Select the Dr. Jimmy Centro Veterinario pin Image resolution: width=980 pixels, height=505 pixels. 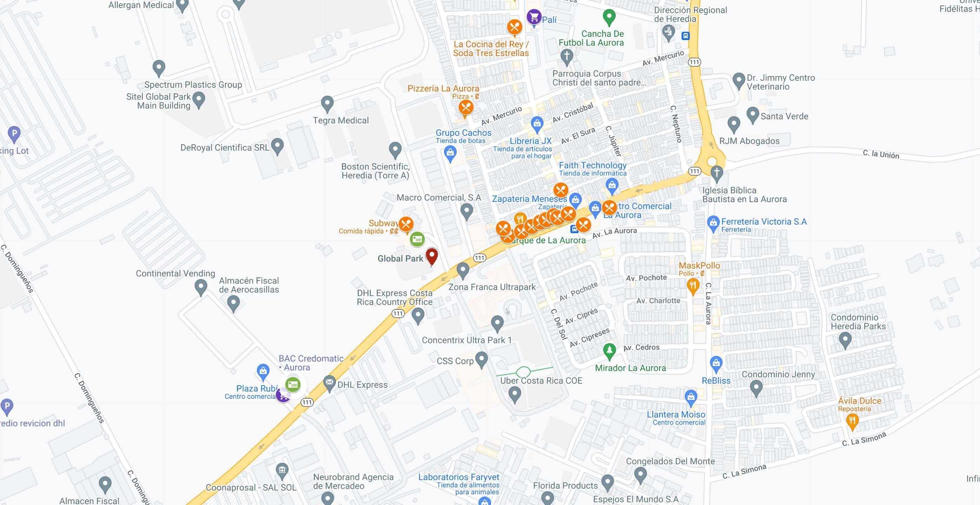tap(739, 81)
